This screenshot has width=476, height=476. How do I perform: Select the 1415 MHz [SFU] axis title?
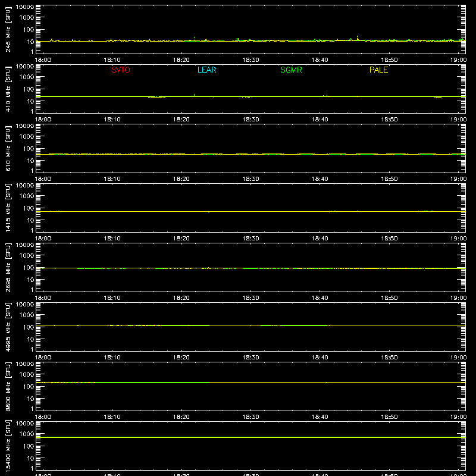[8, 208]
